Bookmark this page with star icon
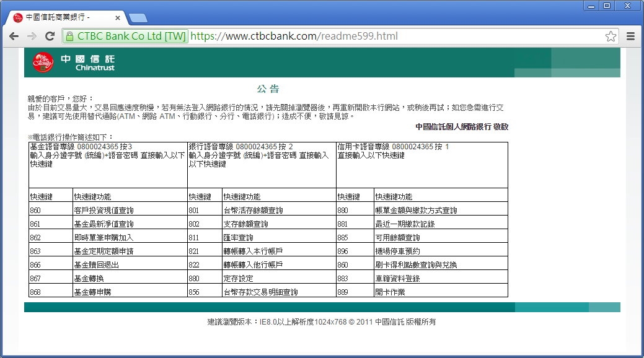This screenshot has height=358, width=644. tap(611, 36)
